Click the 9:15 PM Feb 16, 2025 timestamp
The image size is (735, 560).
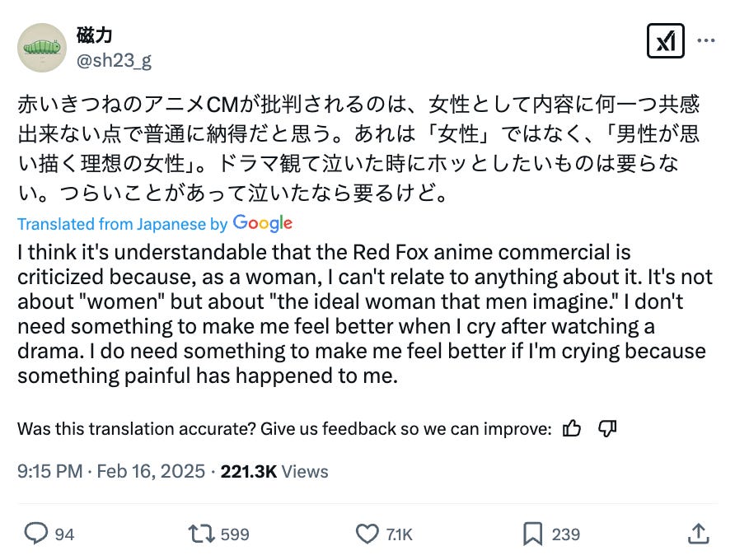111,472
